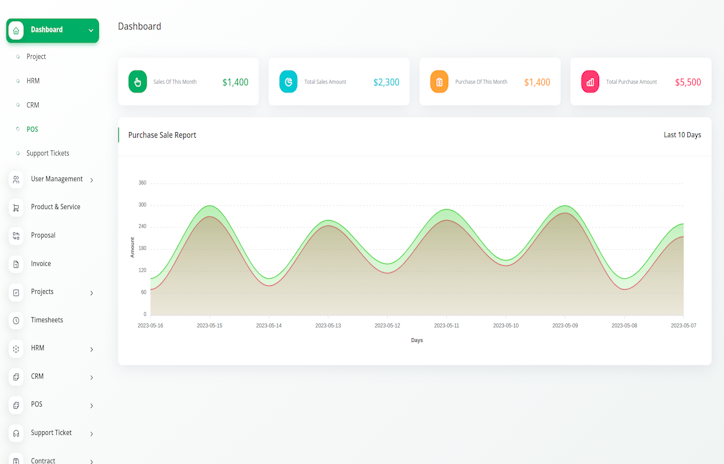Click the orange Purchase Of This Month icon

tap(439, 82)
